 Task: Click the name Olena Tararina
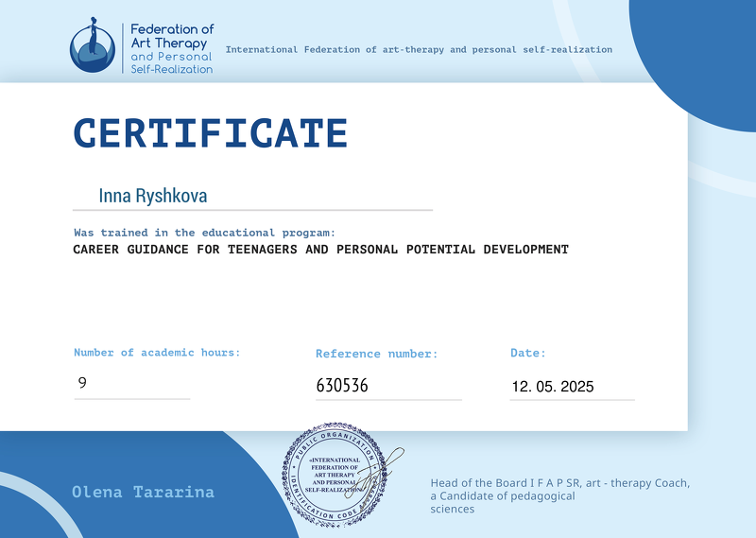(x=143, y=492)
